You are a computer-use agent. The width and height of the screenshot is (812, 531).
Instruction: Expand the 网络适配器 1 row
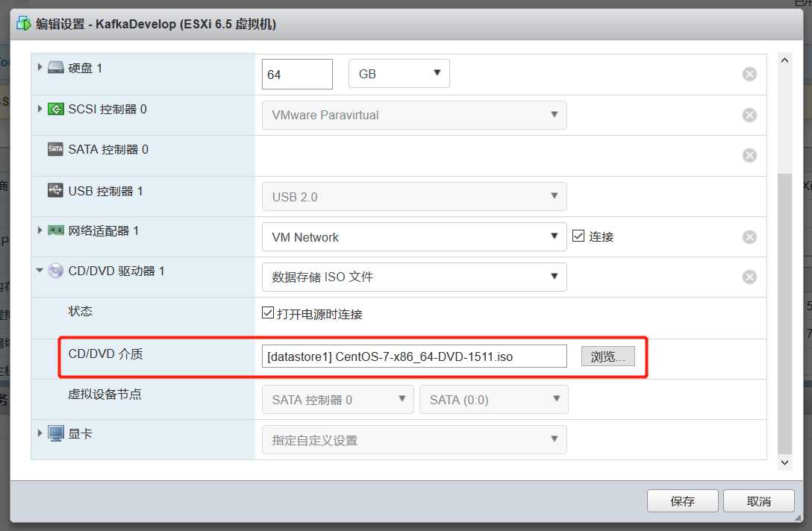40,230
